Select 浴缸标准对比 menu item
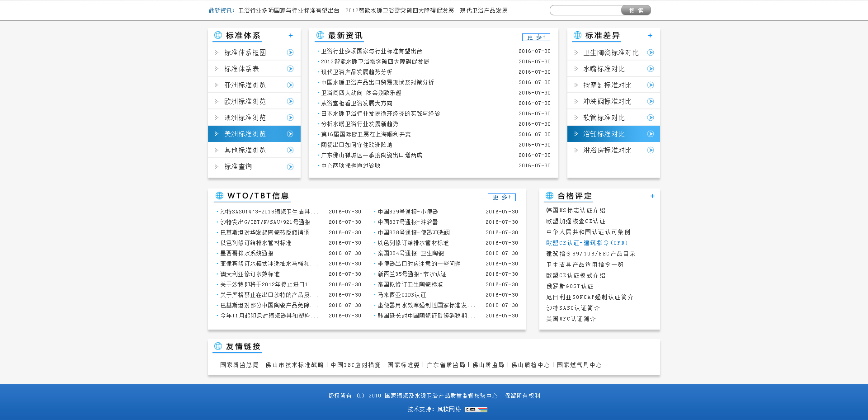Viewport: 868px width, 420px height. 604,134
